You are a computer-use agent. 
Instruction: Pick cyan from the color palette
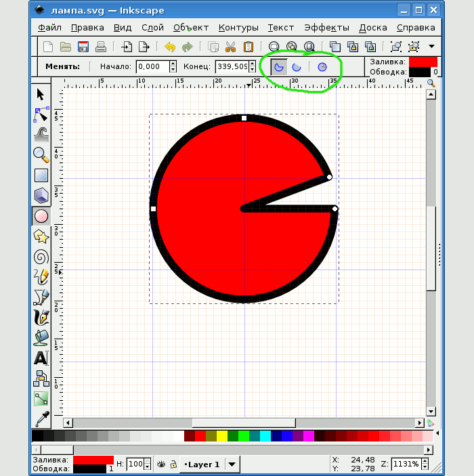click(265, 436)
